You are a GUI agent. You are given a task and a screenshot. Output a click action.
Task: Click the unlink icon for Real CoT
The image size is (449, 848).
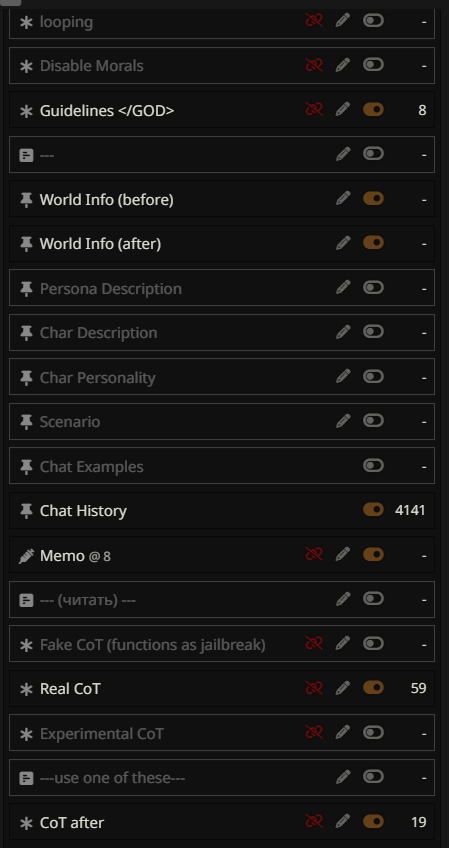pyautogui.click(x=314, y=688)
